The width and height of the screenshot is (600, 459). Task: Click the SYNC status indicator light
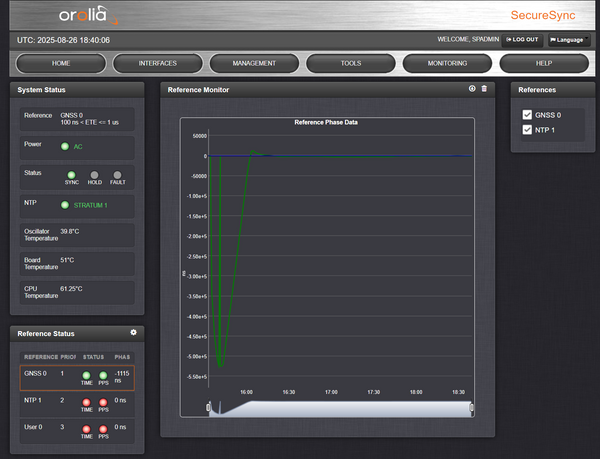click(72, 175)
